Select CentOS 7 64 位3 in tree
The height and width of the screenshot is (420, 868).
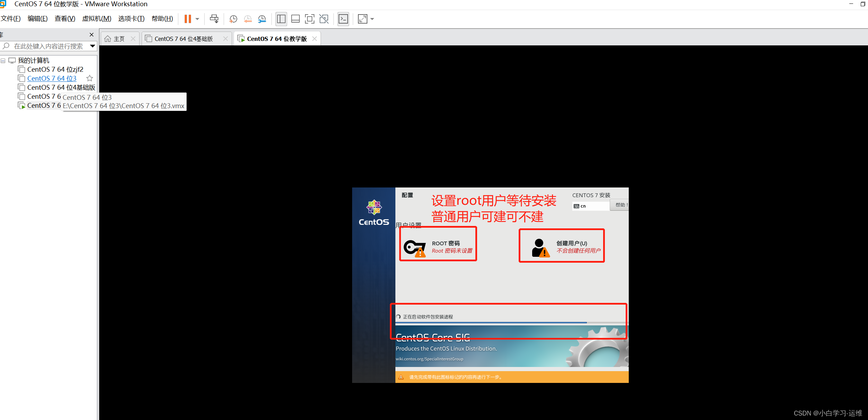(x=52, y=78)
